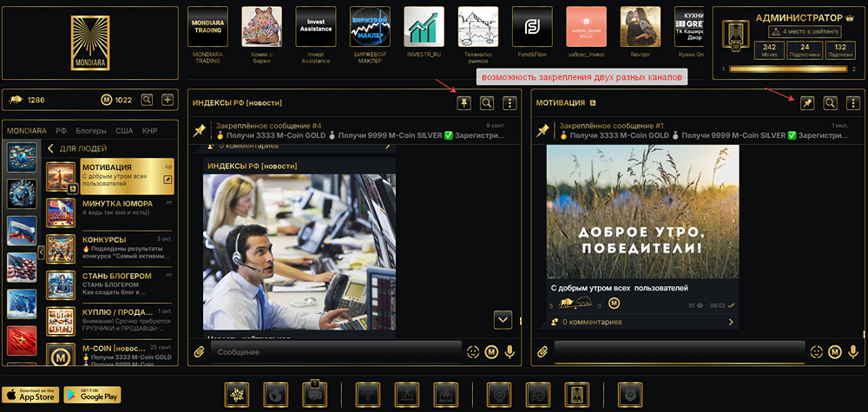
Task: Open the 132 Подписки list
Action: click(x=840, y=50)
